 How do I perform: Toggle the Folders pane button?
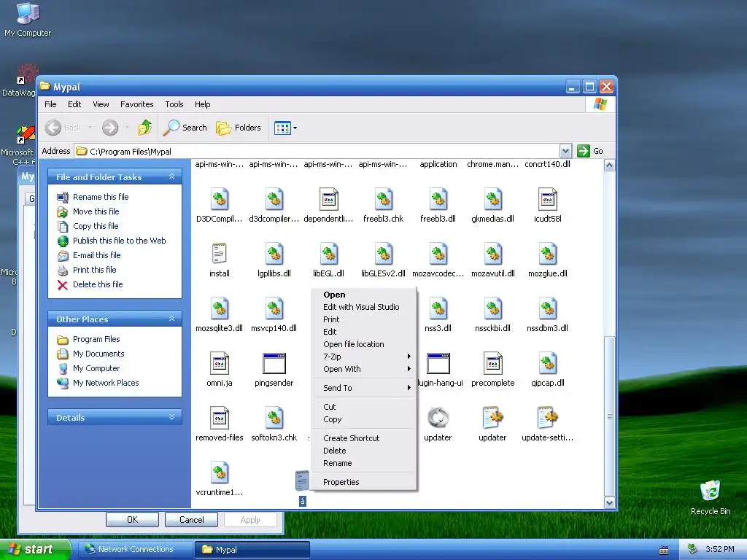click(239, 128)
